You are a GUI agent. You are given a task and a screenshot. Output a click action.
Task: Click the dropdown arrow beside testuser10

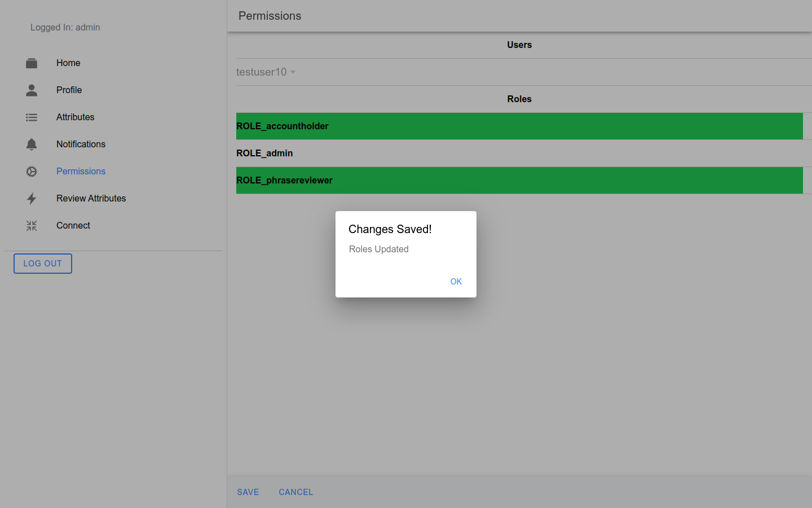(x=293, y=72)
